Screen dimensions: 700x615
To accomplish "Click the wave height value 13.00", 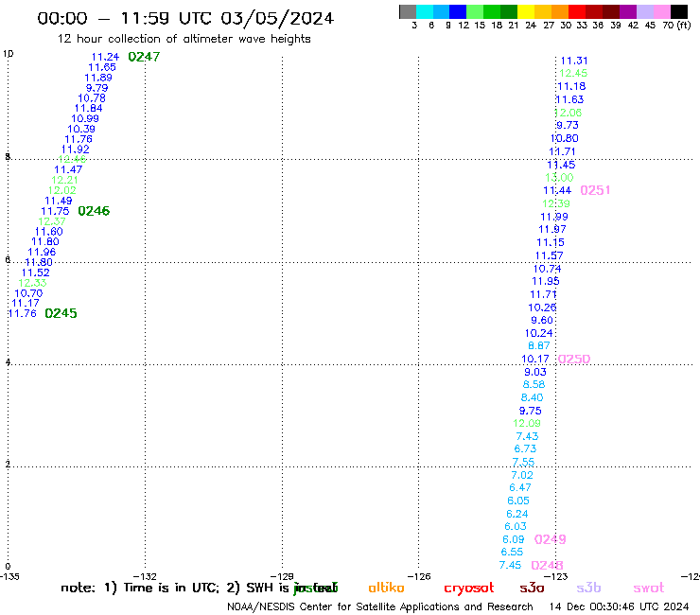I will pyautogui.click(x=559, y=178).
